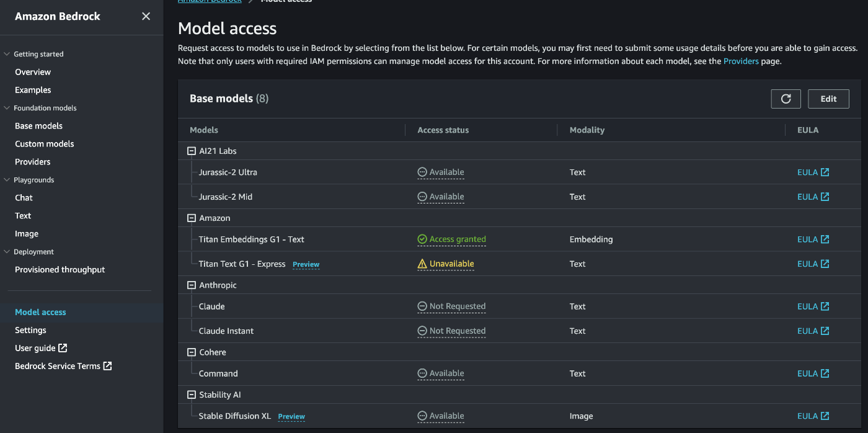Open Settings in the sidebar
The image size is (868, 433).
tap(30, 330)
